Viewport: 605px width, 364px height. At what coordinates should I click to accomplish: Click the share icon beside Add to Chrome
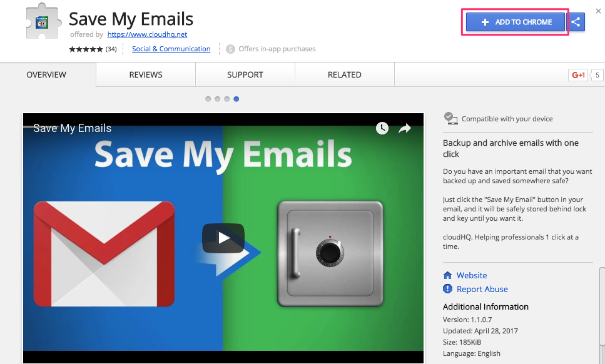[x=576, y=22]
